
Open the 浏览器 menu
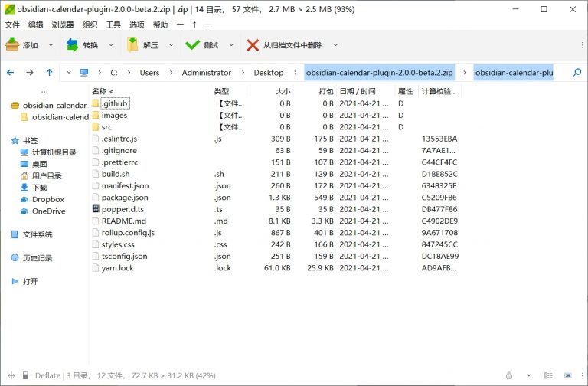[x=63, y=25]
